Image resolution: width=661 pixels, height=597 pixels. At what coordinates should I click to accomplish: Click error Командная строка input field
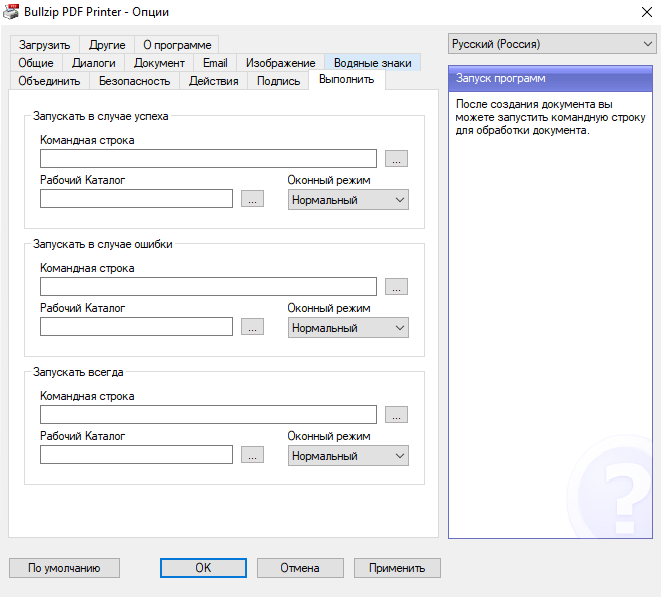pyautogui.click(x=208, y=287)
